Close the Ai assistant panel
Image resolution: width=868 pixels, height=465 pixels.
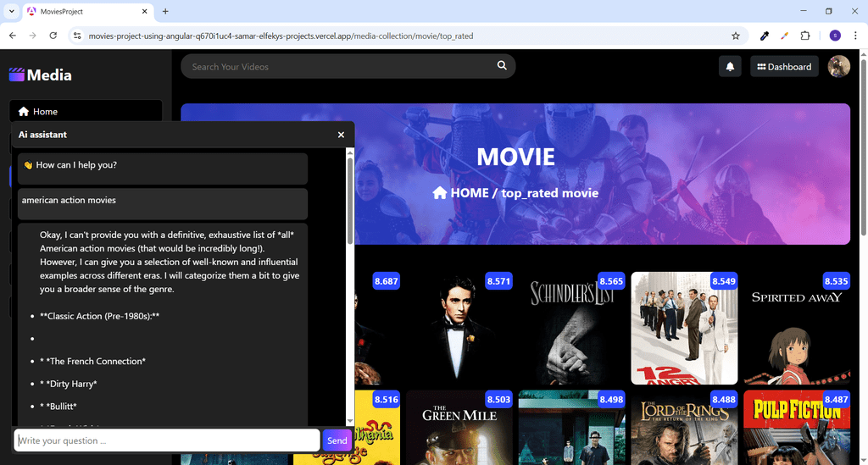click(341, 135)
